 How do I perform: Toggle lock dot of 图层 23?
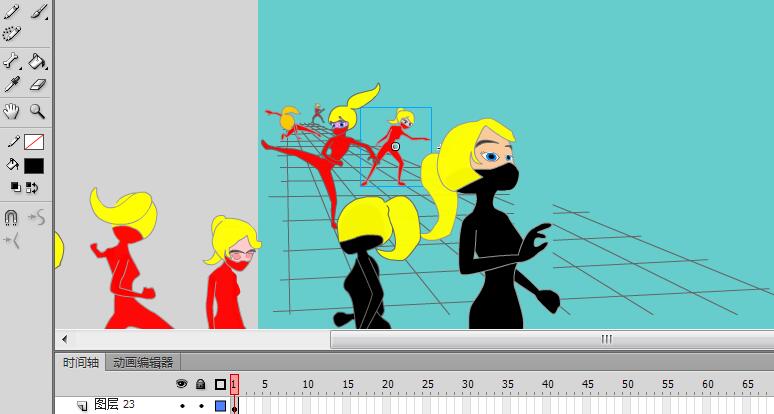pos(201,406)
